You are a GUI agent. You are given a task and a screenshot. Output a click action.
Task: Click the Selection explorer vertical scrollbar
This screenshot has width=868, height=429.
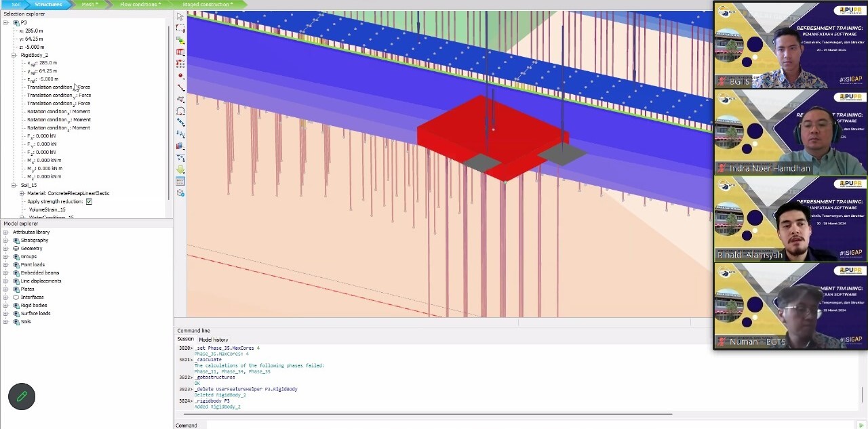click(168, 108)
